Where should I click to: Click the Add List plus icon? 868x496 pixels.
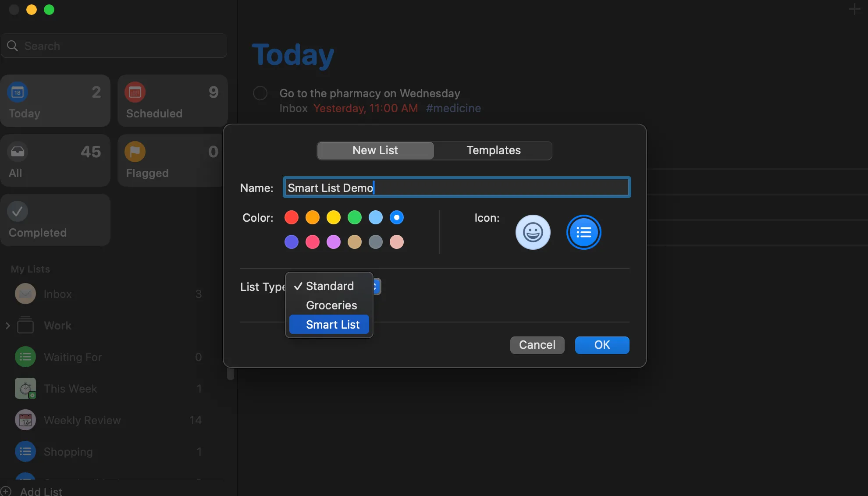[6, 491]
